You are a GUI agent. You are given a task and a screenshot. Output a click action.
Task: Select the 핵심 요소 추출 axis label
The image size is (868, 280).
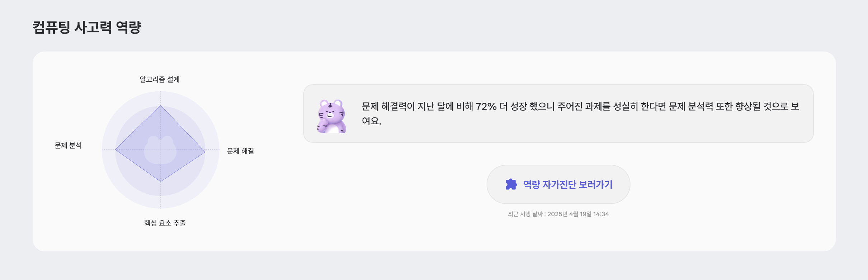(165, 223)
